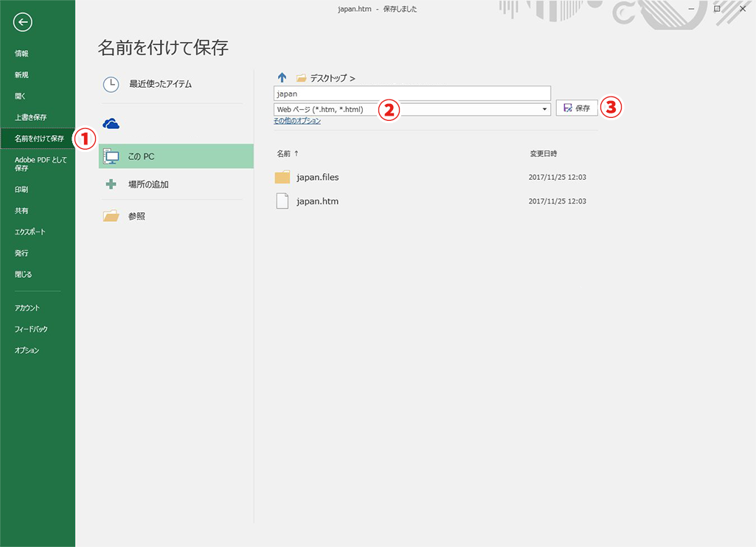Select the OneDrive cloud icon

[x=111, y=123]
